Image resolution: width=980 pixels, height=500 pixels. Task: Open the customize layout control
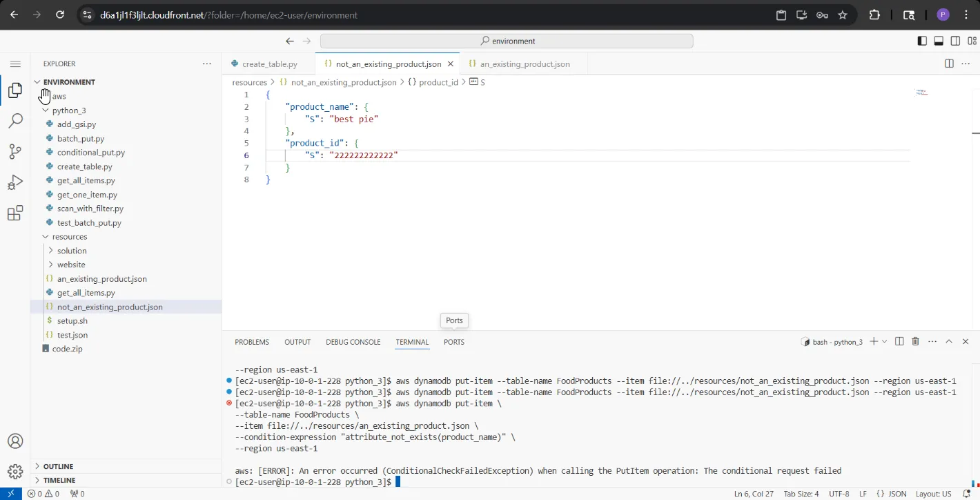pyautogui.click(x=972, y=41)
